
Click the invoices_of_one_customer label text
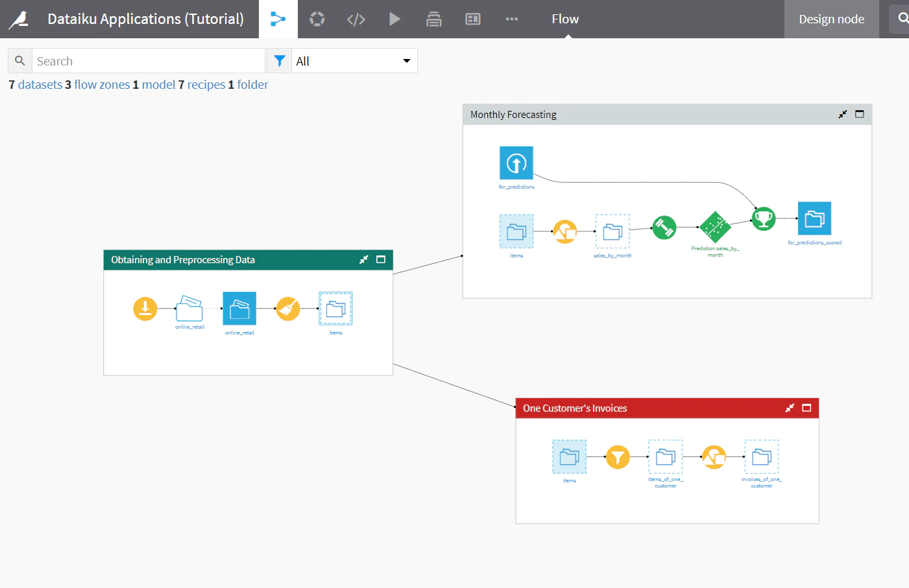[762, 482]
